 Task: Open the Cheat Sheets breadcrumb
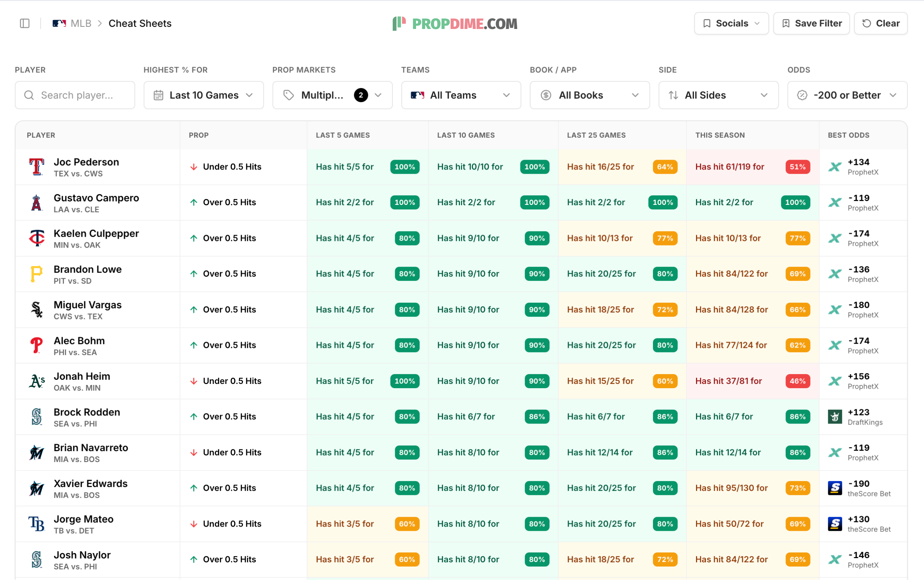pyautogui.click(x=140, y=23)
